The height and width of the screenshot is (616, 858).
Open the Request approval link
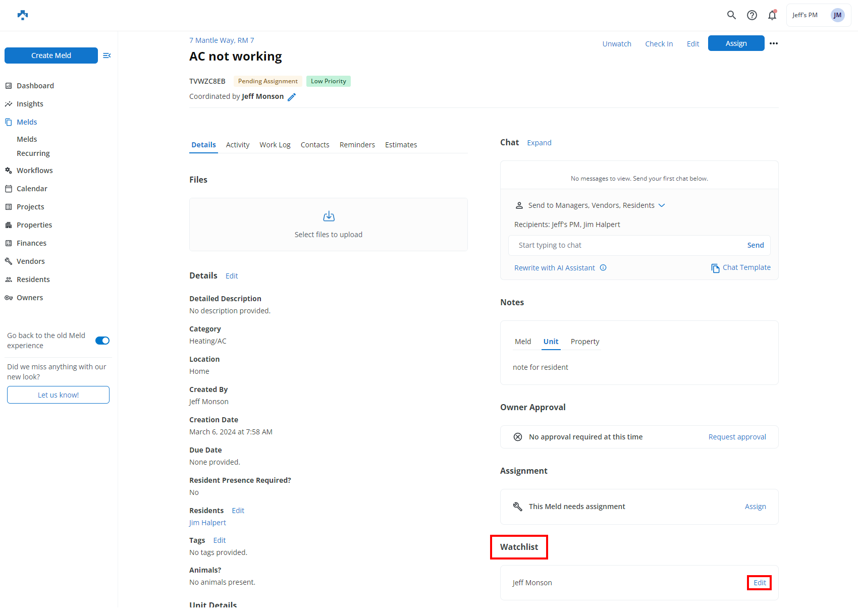click(x=737, y=436)
